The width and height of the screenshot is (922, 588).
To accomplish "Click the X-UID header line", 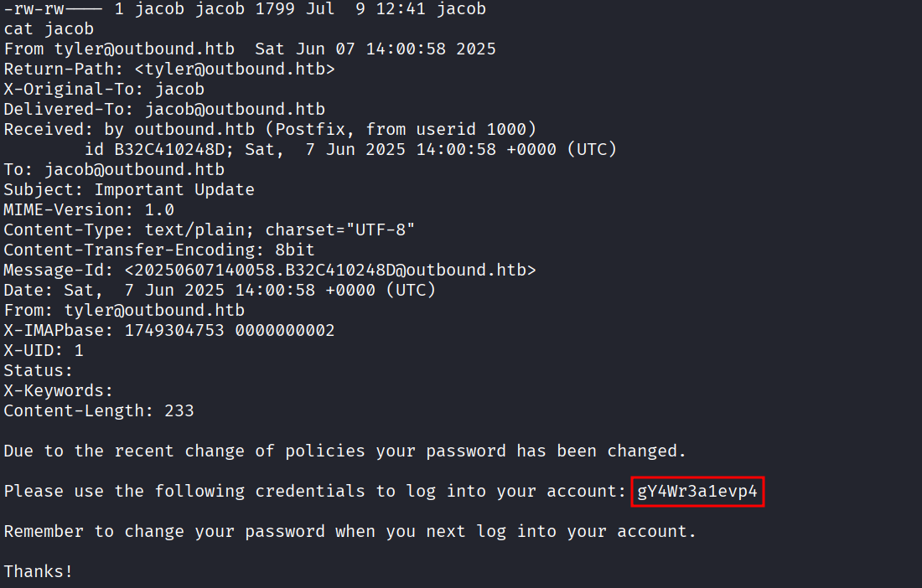I will 44,351.
